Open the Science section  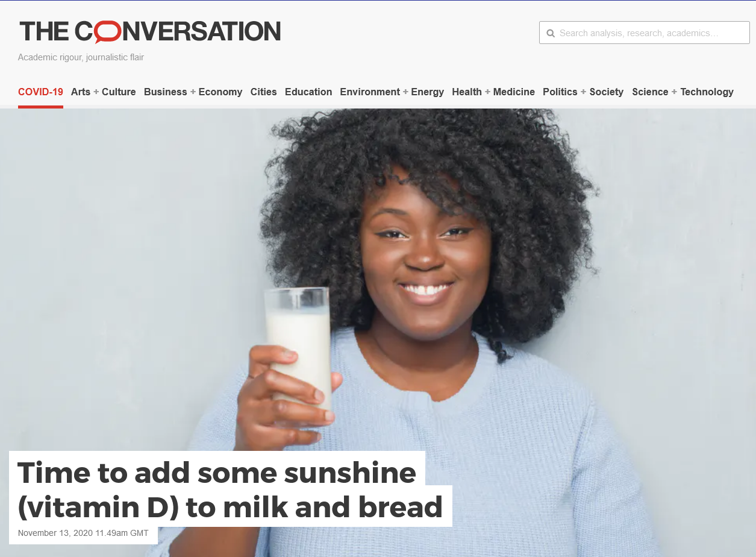coord(650,92)
